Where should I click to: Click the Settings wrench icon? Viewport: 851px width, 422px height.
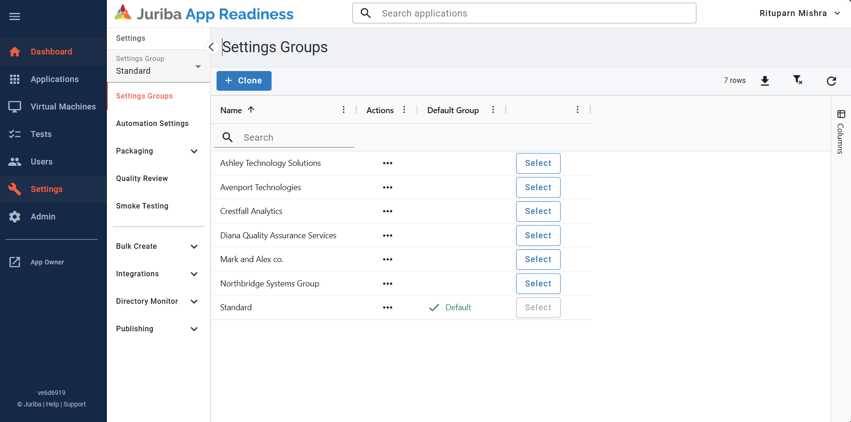(x=15, y=189)
